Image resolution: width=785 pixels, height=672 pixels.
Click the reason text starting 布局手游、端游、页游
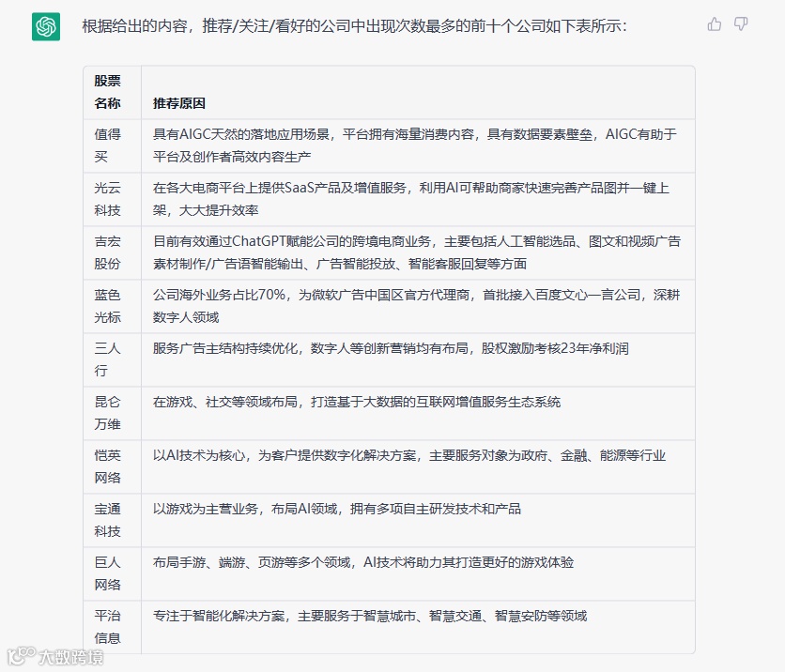[x=363, y=563]
